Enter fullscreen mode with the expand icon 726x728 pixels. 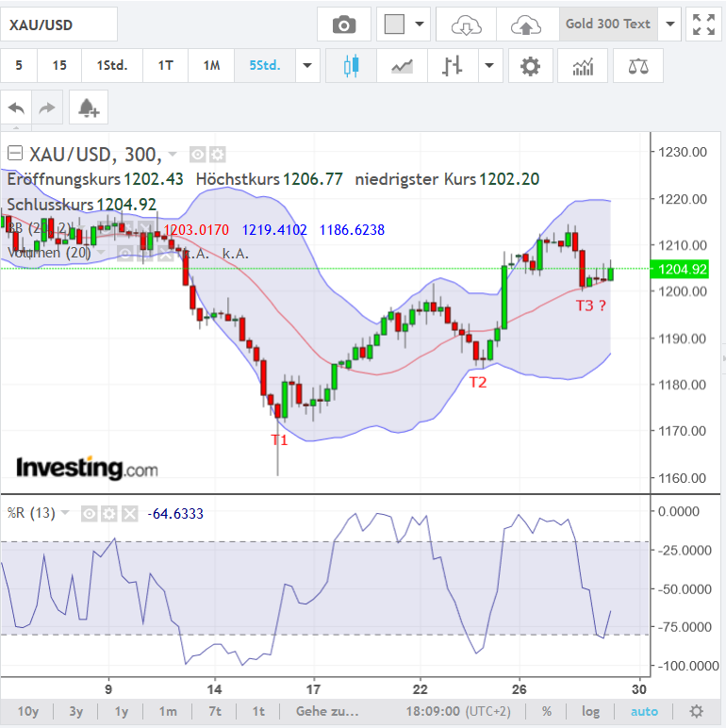(x=702, y=25)
